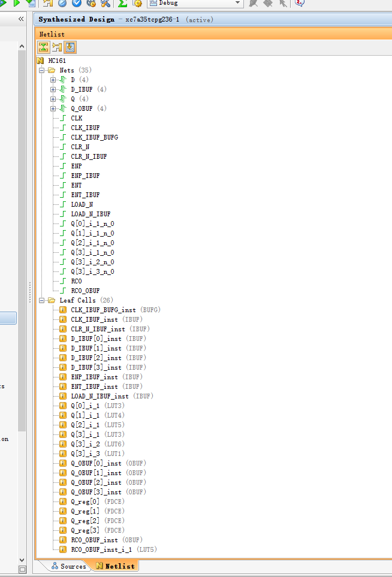Image resolution: width=392 pixels, height=577 pixels.
Task: Select the CLR_N_IBUF net
Action: [x=89, y=156]
